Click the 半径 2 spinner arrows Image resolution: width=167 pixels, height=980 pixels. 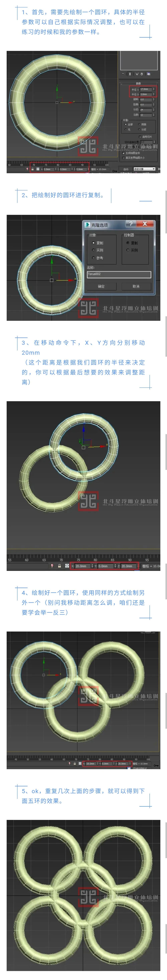154,94
